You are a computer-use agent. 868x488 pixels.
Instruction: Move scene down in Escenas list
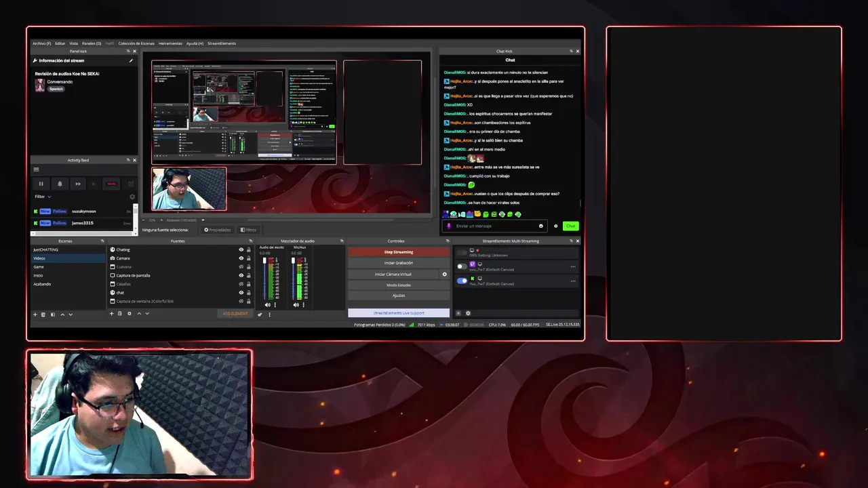[x=71, y=314]
